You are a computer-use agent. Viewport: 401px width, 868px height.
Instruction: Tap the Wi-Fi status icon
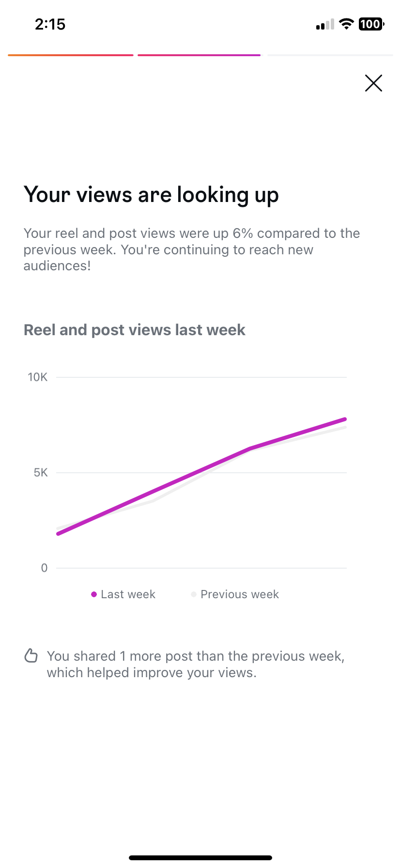346,24
